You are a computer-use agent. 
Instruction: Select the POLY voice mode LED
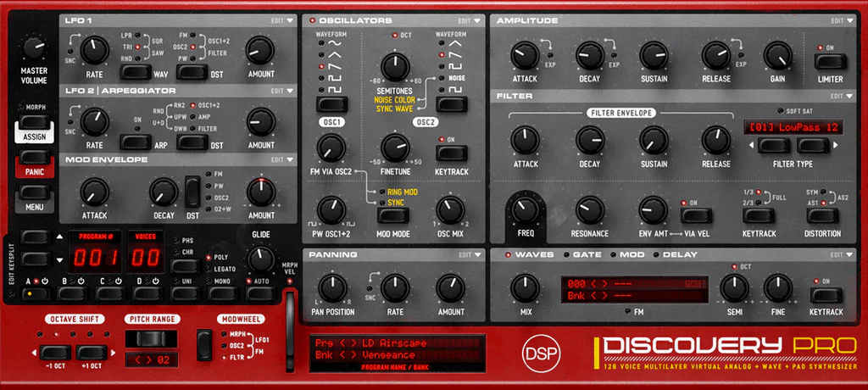[209, 258]
